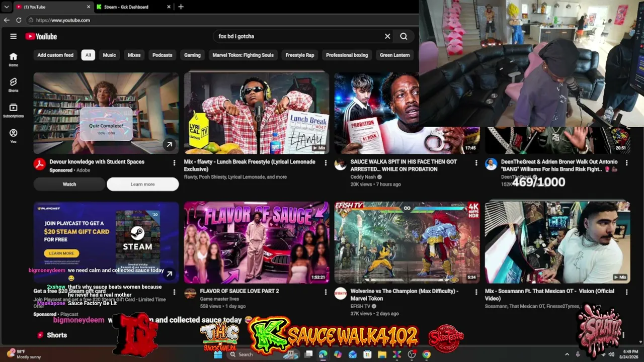
Task: Reload the YouTube page
Action: tap(19, 20)
